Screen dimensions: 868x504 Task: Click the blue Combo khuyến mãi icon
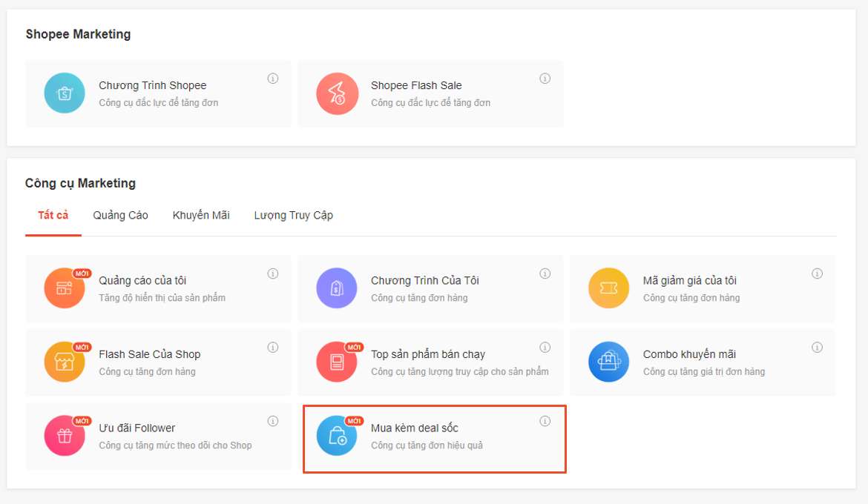click(x=608, y=362)
